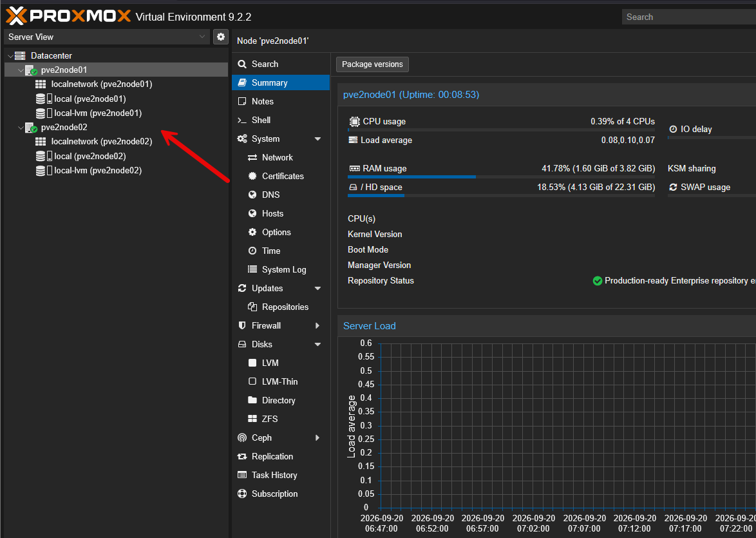Click the Hosts globe icon

252,213
